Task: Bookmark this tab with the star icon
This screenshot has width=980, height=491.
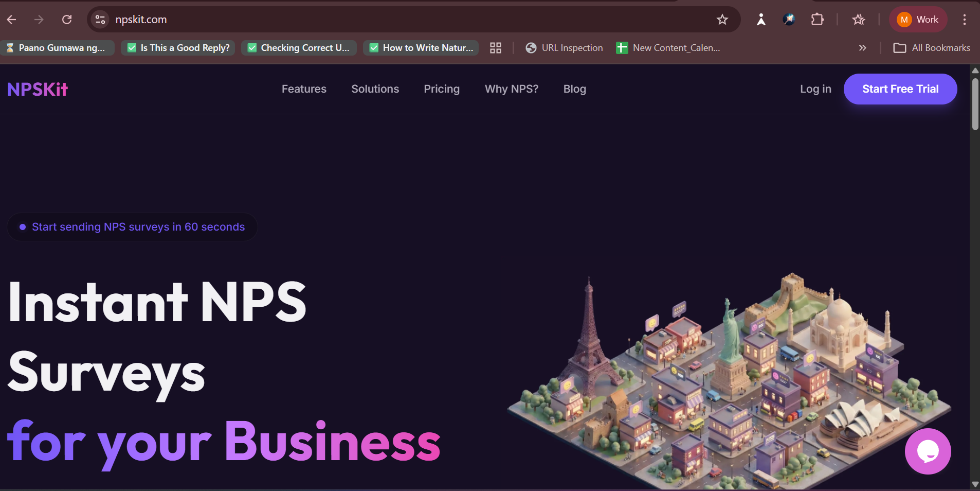Action: (722, 20)
